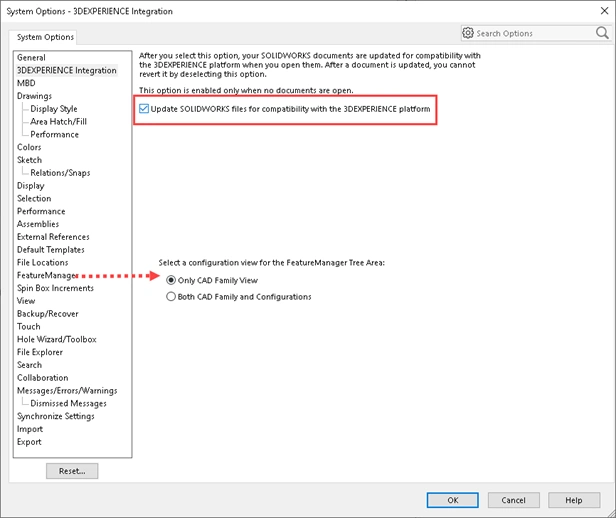Image resolution: width=616 pixels, height=518 pixels.
Task: Select the Selection category
Action: tap(34, 198)
